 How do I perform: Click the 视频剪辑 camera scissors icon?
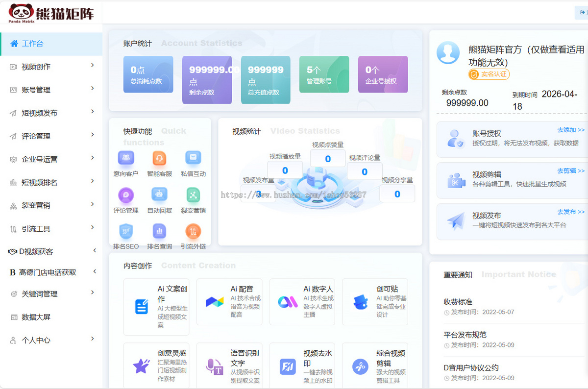456,180
